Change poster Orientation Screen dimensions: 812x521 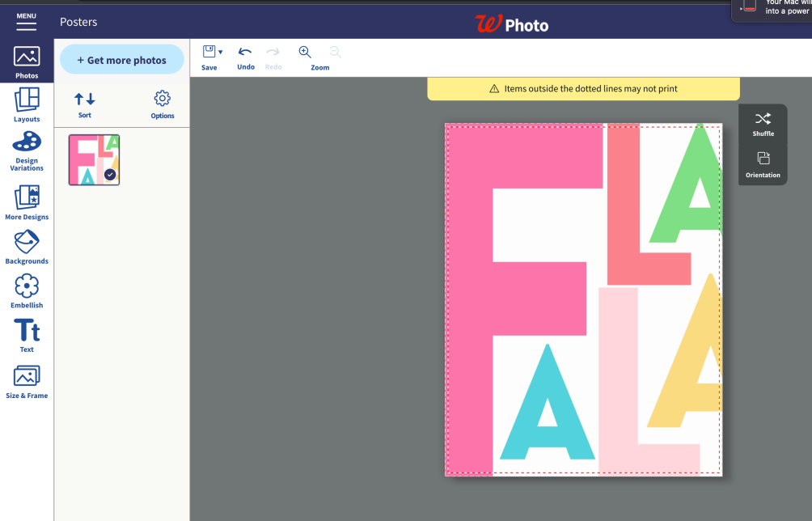tap(763, 165)
